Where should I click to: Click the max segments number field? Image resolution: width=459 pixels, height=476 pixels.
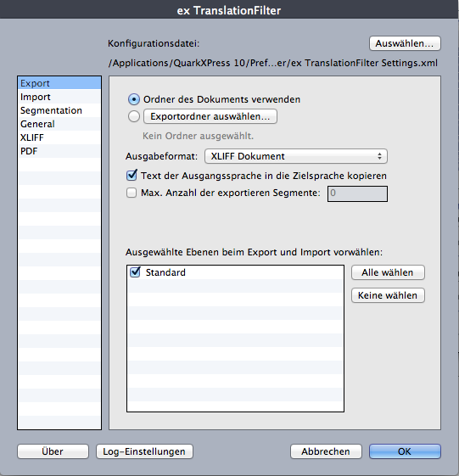(x=357, y=193)
